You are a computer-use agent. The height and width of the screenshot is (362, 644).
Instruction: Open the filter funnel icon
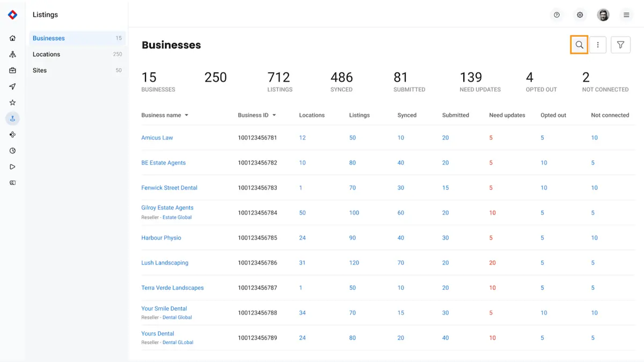[620, 45]
